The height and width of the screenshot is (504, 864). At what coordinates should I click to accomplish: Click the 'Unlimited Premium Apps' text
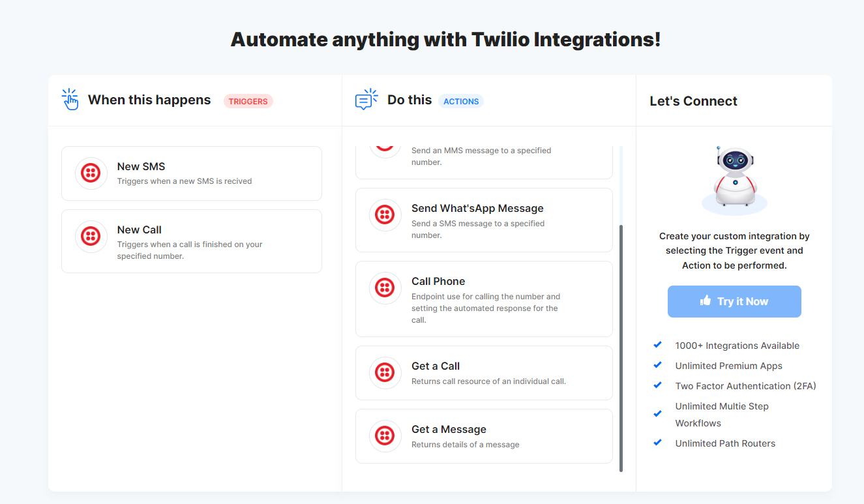(729, 366)
